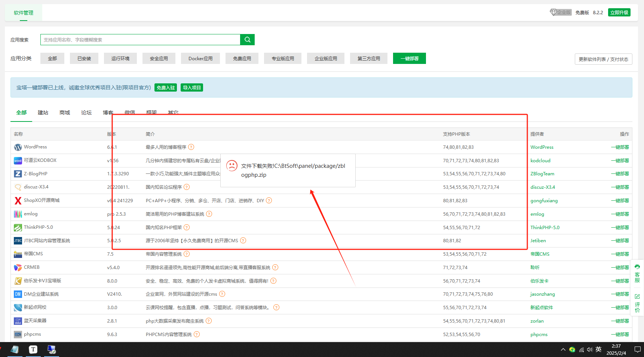Open jasonzhang provider link
The image size is (644, 357).
tap(543, 294)
